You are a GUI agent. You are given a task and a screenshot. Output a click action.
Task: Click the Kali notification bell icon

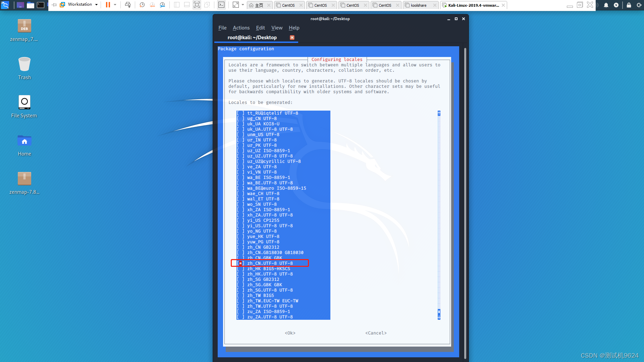point(606,5)
